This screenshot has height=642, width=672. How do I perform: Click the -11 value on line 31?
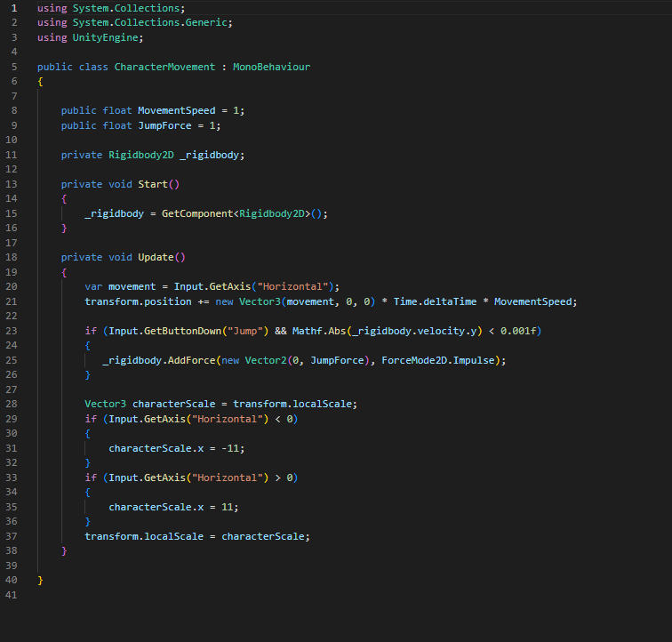pos(225,447)
